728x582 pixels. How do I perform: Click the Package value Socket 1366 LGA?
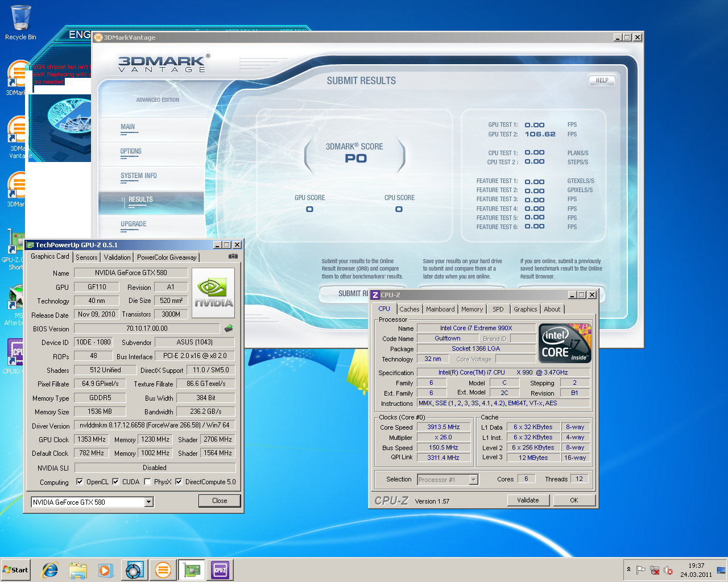(x=476, y=348)
